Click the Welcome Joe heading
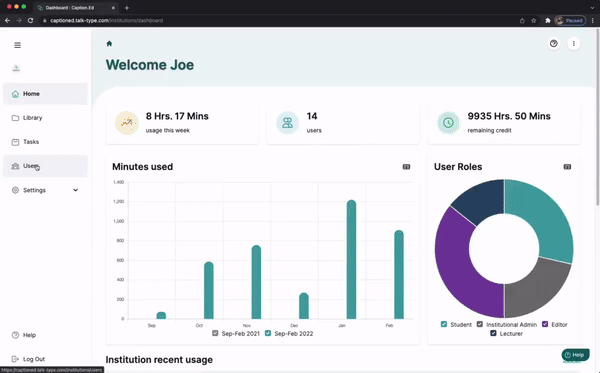The image size is (600, 373). [150, 65]
